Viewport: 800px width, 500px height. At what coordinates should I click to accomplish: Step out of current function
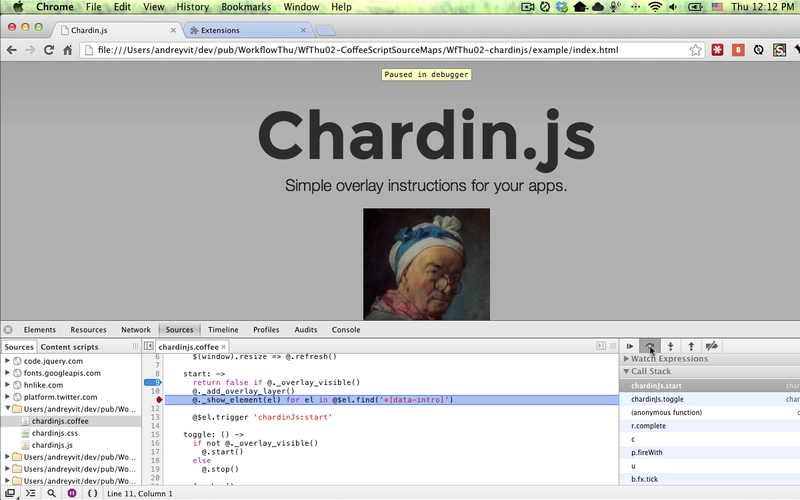pyautogui.click(x=691, y=346)
